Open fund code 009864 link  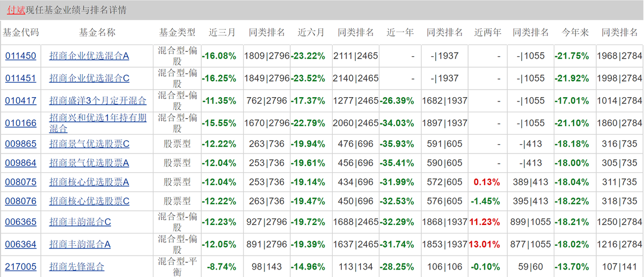(x=20, y=163)
